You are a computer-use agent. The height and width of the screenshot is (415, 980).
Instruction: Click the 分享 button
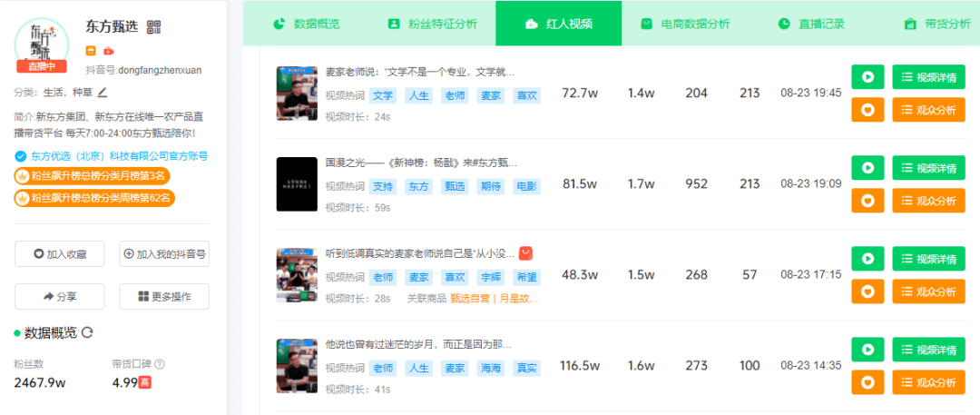tap(59, 296)
